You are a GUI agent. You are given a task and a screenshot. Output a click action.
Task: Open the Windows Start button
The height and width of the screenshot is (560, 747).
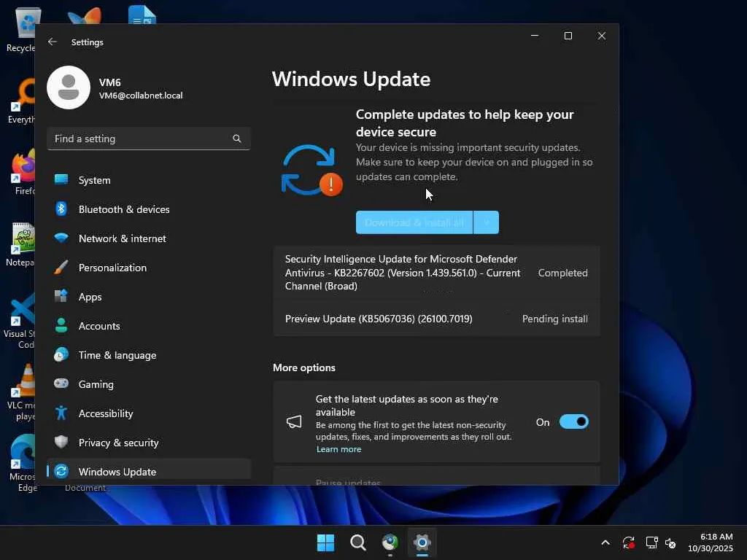click(x=326, y=542)
